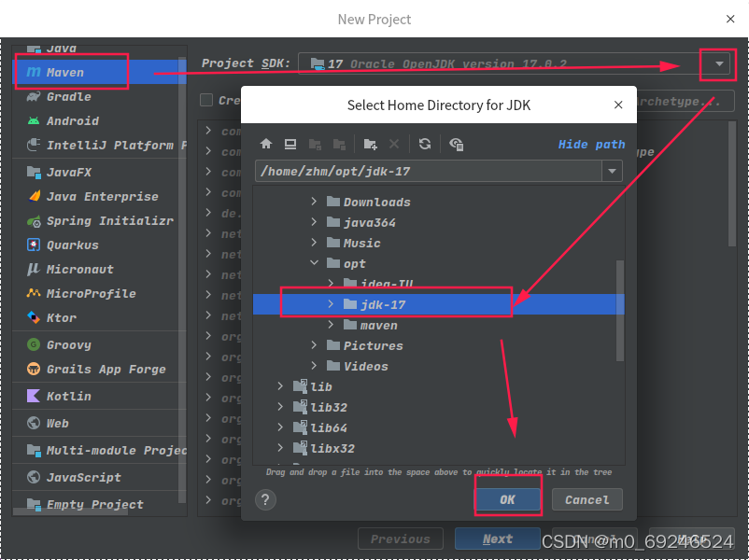Click the Quarkus icon in sidebar
The width and height of the screenshot is (749, 560).
coord(34,245)
